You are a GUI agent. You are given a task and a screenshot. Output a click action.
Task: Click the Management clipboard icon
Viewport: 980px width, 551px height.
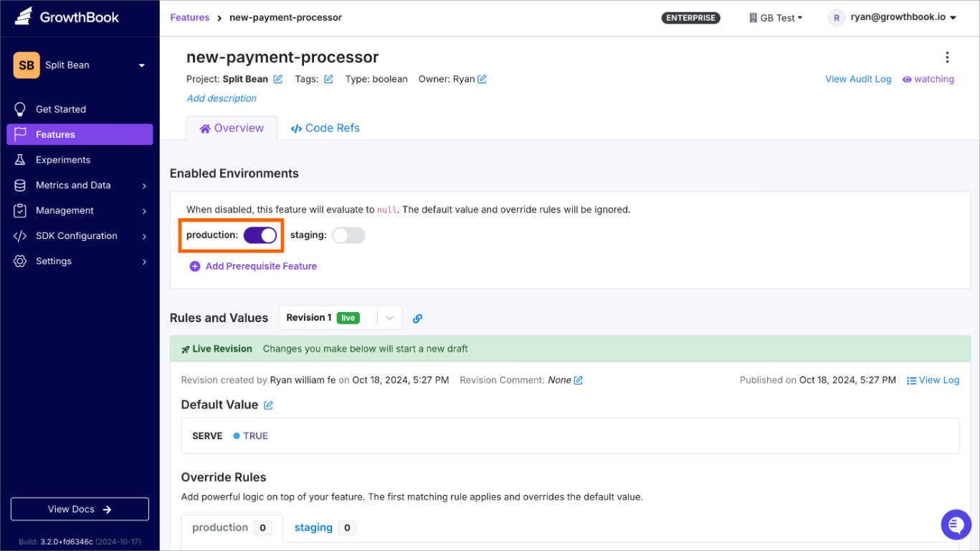coord(20,210)
